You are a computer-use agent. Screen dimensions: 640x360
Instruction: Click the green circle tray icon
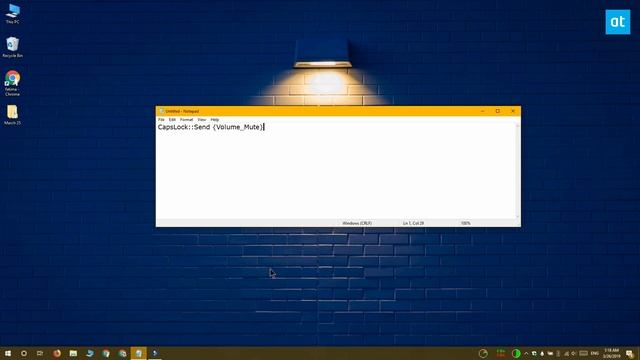coord(516,353)
